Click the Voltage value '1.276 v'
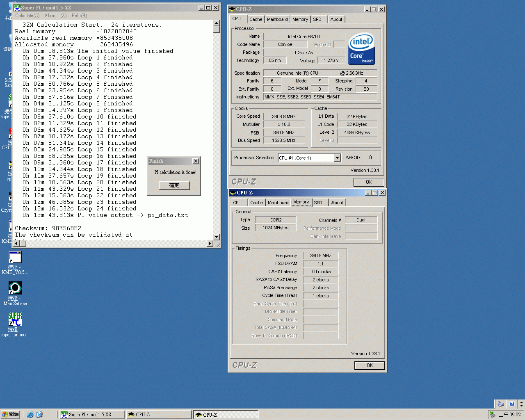The height and width of the screenshot is (420, 525). click(331, 60)
